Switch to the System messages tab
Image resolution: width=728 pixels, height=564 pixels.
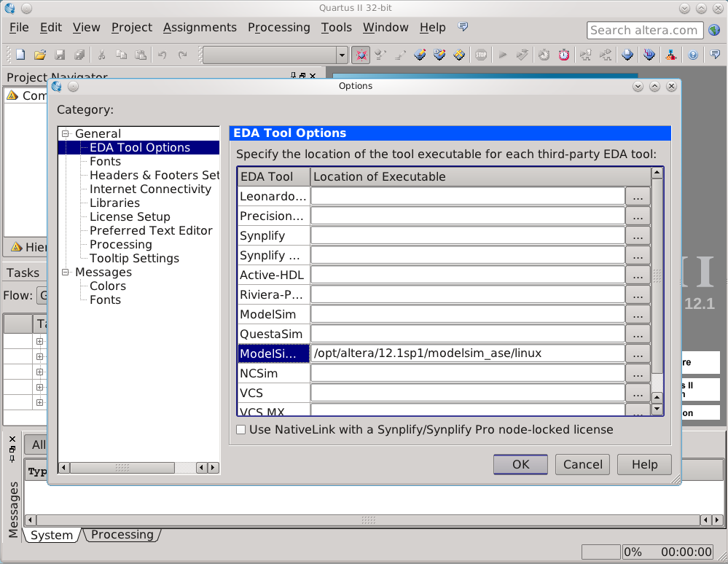52,536
